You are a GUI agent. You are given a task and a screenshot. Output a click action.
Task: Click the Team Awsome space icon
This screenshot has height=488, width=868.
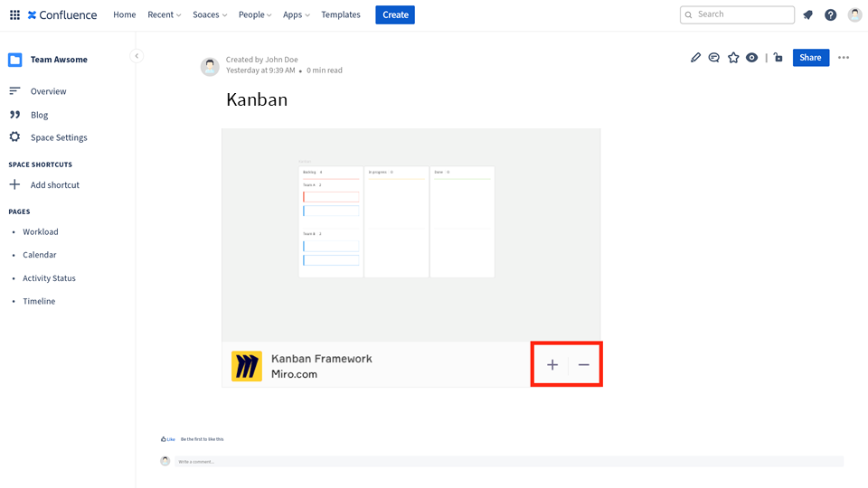pos(15,60)
